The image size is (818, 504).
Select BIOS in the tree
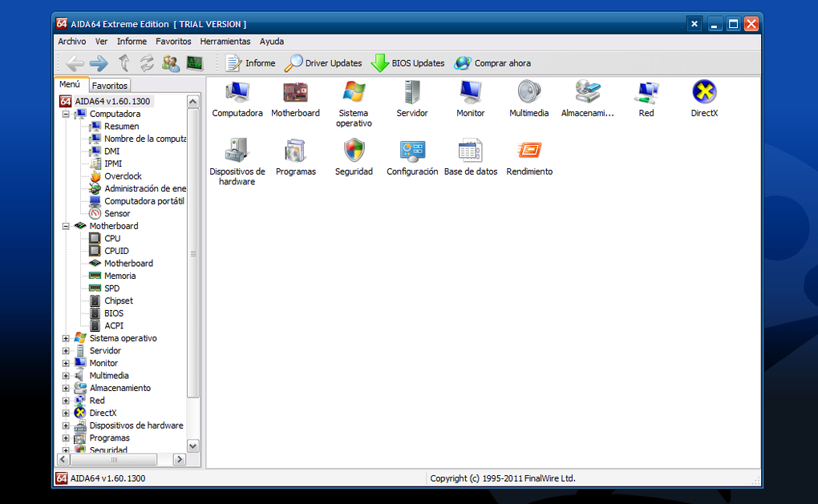[114, 313]
